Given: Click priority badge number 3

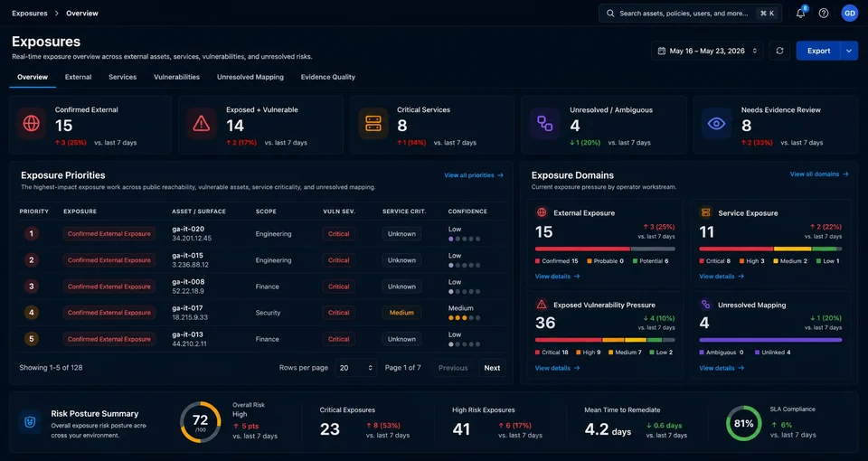Looking at the screenshot, I should pos(31,287).
